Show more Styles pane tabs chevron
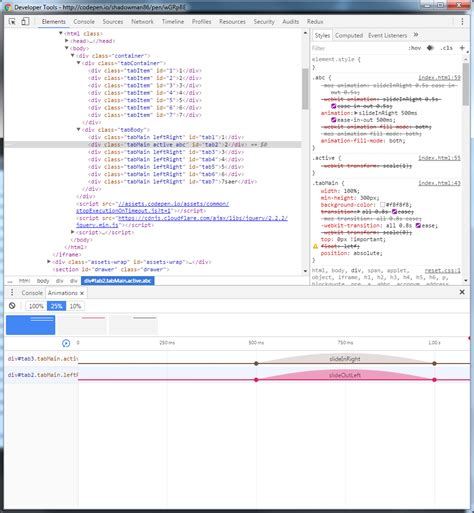The width and height of the screenshot is (474, 513). point(416,35)
